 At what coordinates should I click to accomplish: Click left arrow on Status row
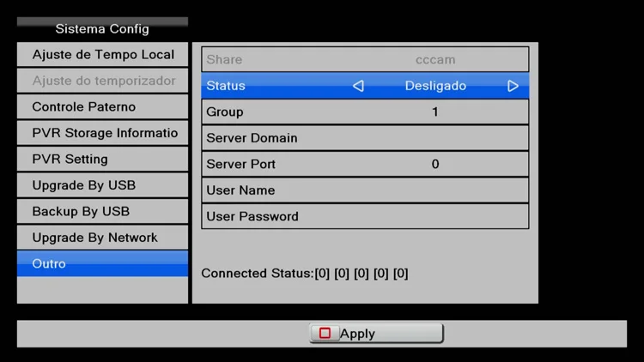(358, 86)
